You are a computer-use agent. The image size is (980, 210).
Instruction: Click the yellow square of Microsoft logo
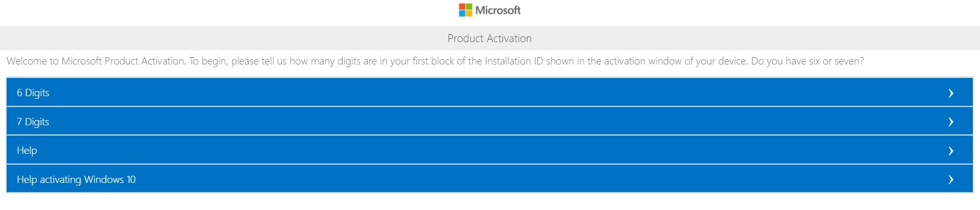pos(469,14)
